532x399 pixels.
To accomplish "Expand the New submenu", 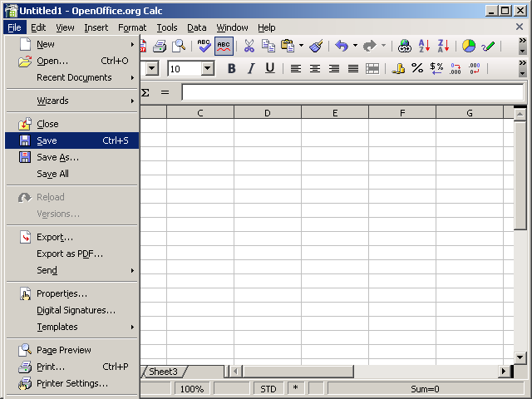I will [x=72, y=44].
